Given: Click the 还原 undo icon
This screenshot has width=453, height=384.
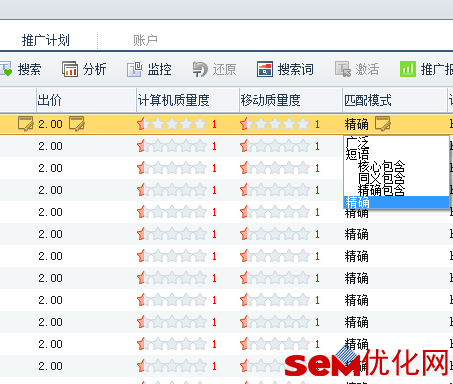Looking at the screenshot, I should (200, 69).
